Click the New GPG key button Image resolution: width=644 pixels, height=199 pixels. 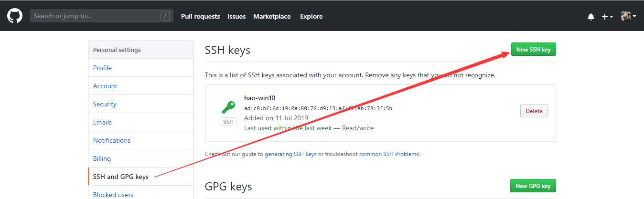(x=533, y=186)
